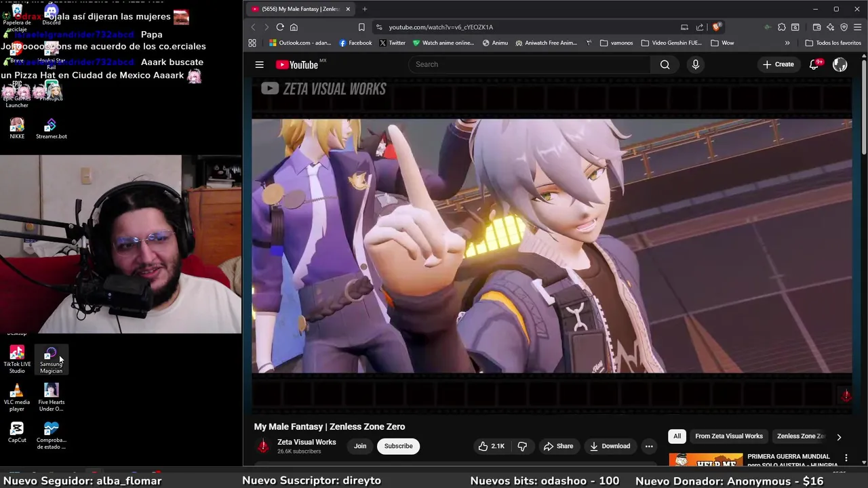Open the Brave Leo AI sparkle icon
The width and height of the screenshot is (868, 488).
830,27
